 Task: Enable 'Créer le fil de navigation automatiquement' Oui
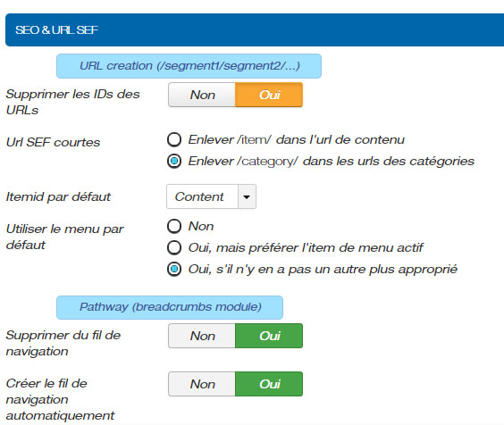(x=269, y=384)
